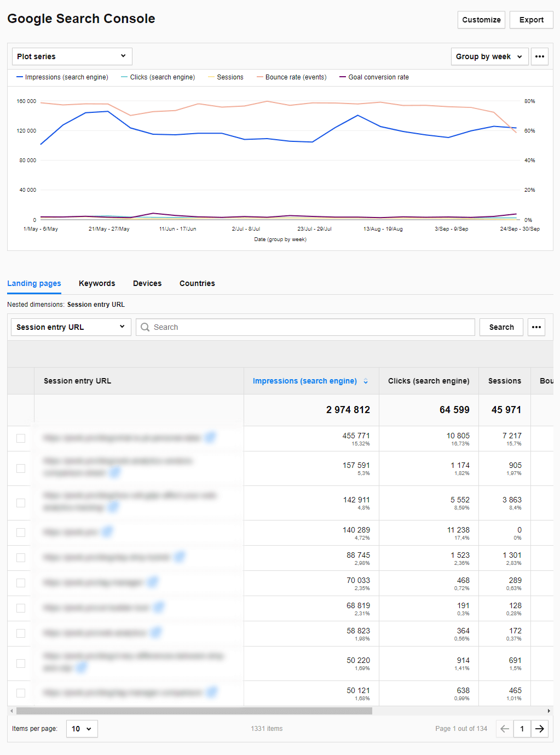Open table search options three-dot menu
Screen dimensions: 560x755
point(536,327)
